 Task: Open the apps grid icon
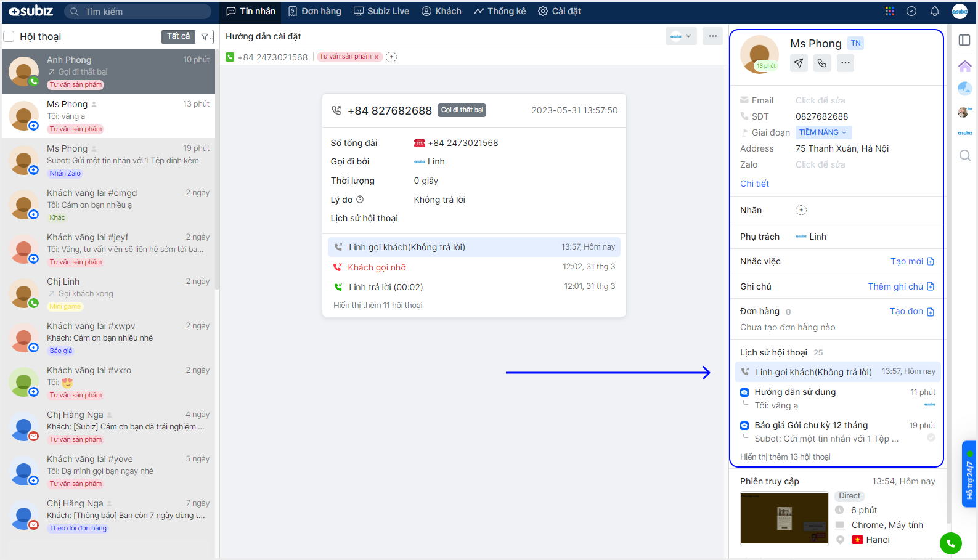889,11
